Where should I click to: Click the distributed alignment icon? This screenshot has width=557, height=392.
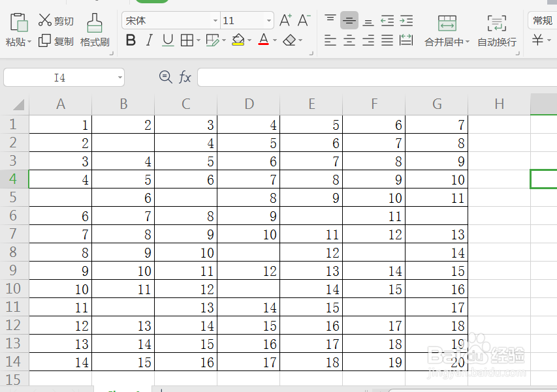[406, 40]
